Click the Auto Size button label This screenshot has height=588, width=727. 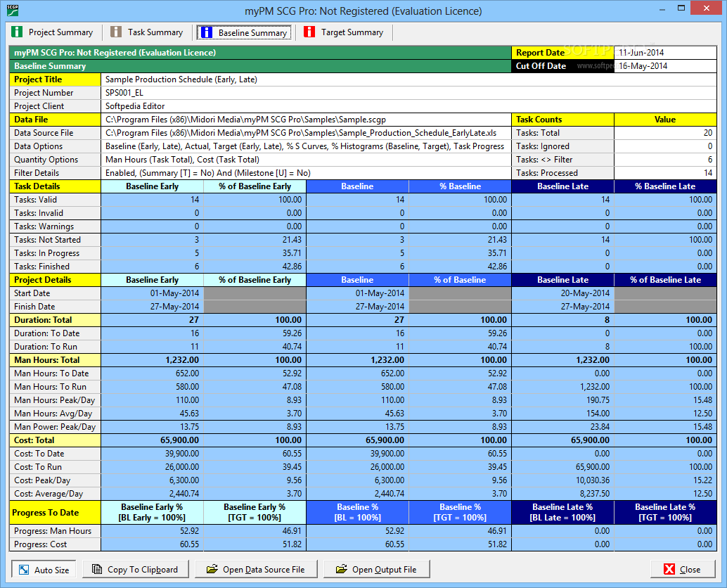[51, 570]
